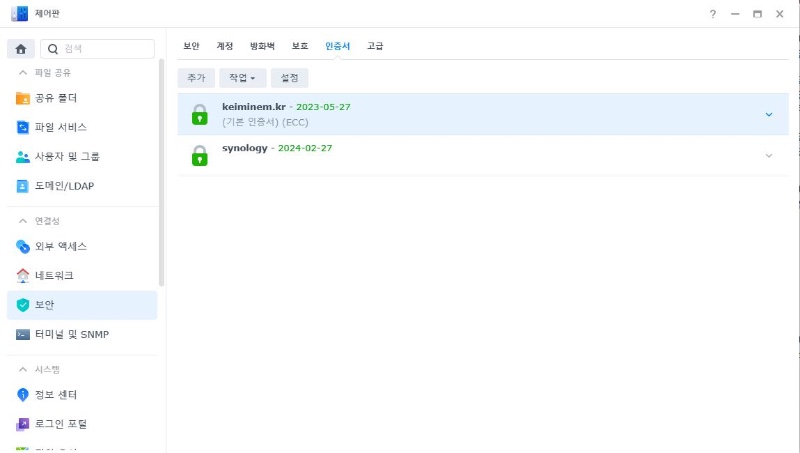Expand the keiminem.kr certificate details

(x=768, y=114)
